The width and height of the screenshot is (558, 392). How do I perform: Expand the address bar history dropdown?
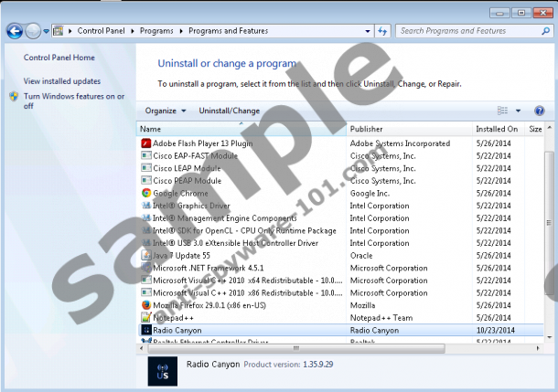point(366,31)
